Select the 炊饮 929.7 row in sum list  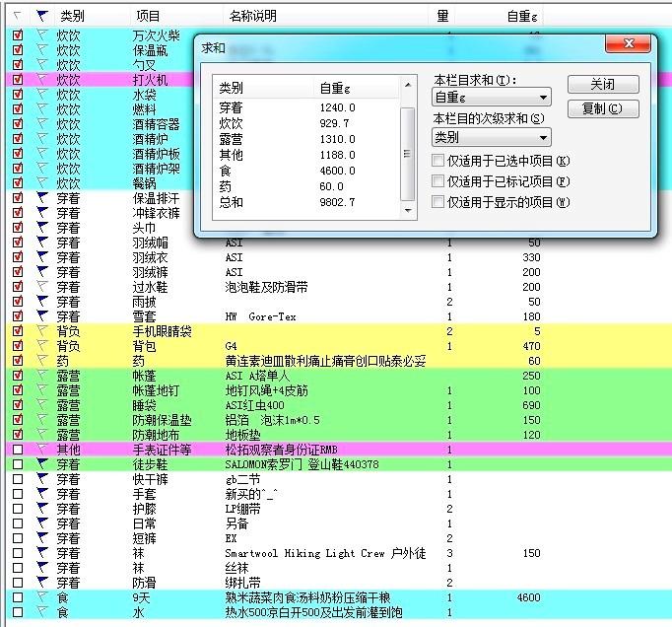[306, 123]
